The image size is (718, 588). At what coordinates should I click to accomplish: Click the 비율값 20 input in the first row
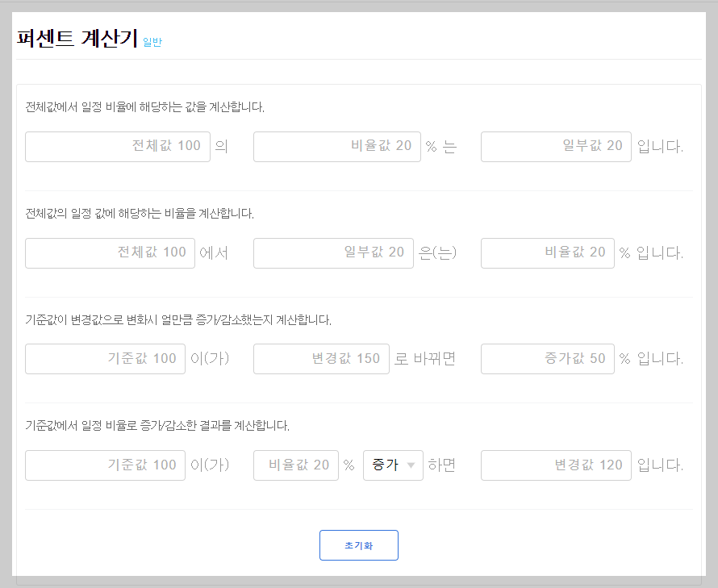click(x=336, y=146)
